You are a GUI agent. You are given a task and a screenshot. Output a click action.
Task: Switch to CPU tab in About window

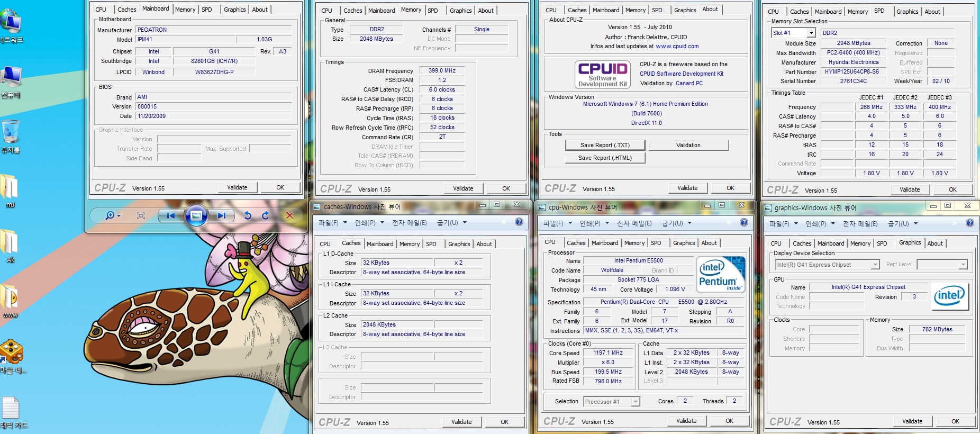pos(551,10)
